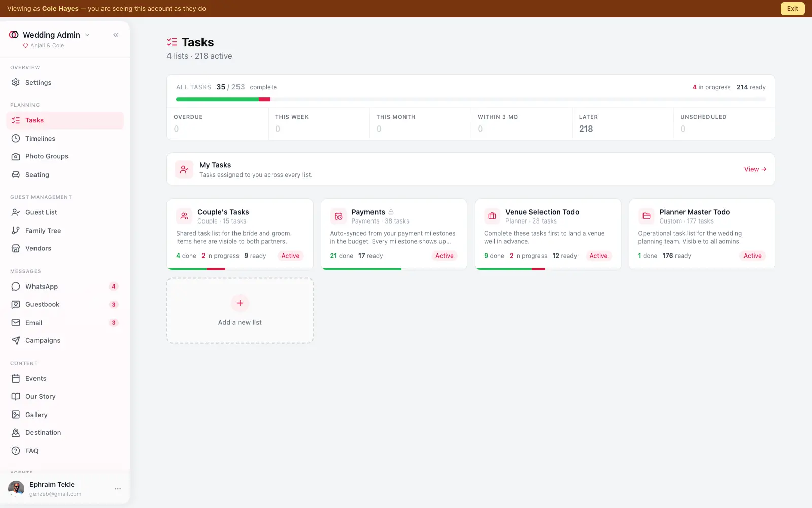The height and width of the screenshot is (508, 812).
Task: Click the Payments calendar-clock icon
Action: coord(339,216)
